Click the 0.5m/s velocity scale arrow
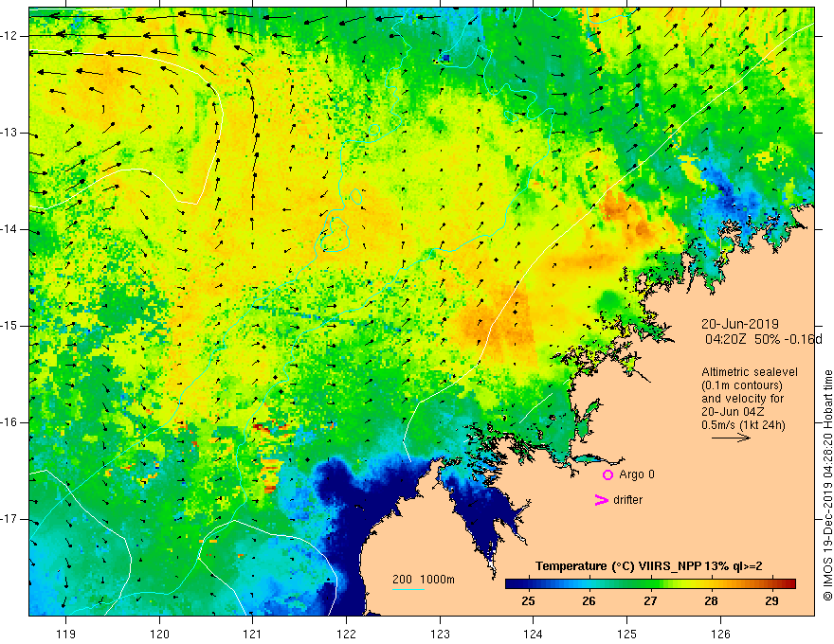The height and width of the screenshot is (644, 834). (731, 438)
